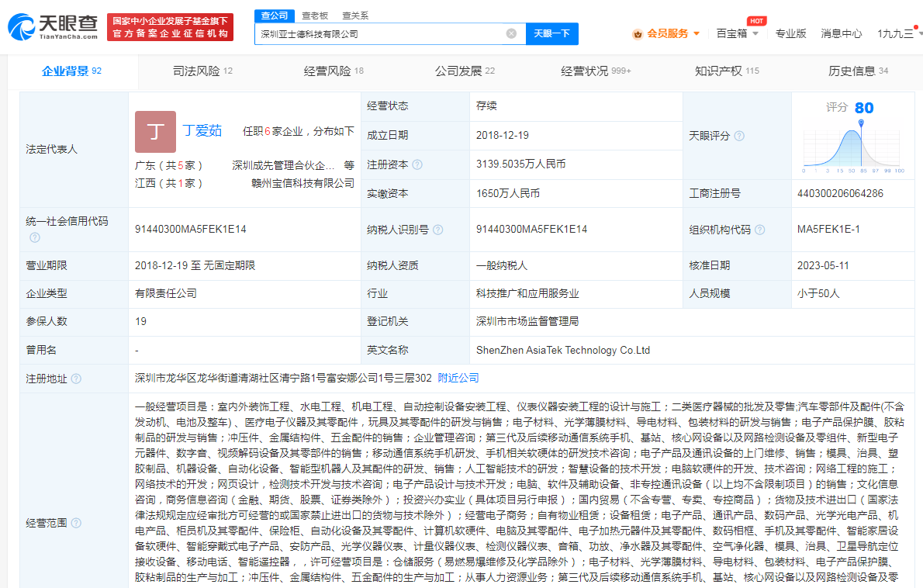The width and height of the screenshot is (923, 588).
Task: Switch to 查关系 search tab
Action: pyautogui.click(x=355, y=16)
